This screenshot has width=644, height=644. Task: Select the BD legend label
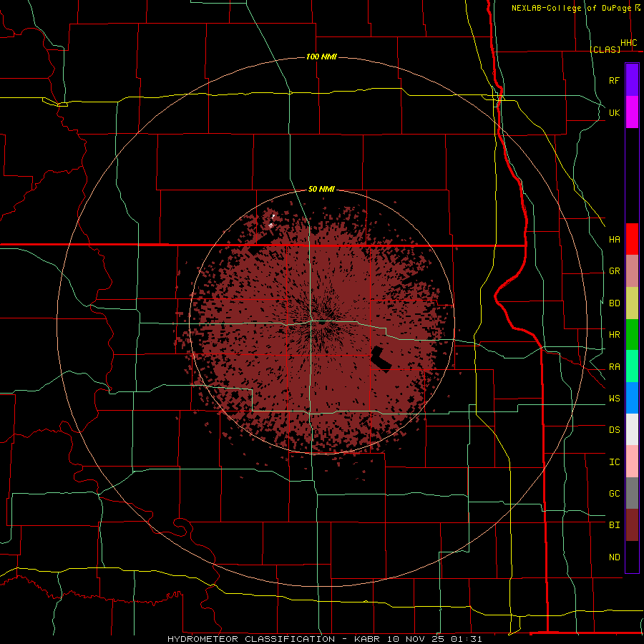tap(614, 303)
